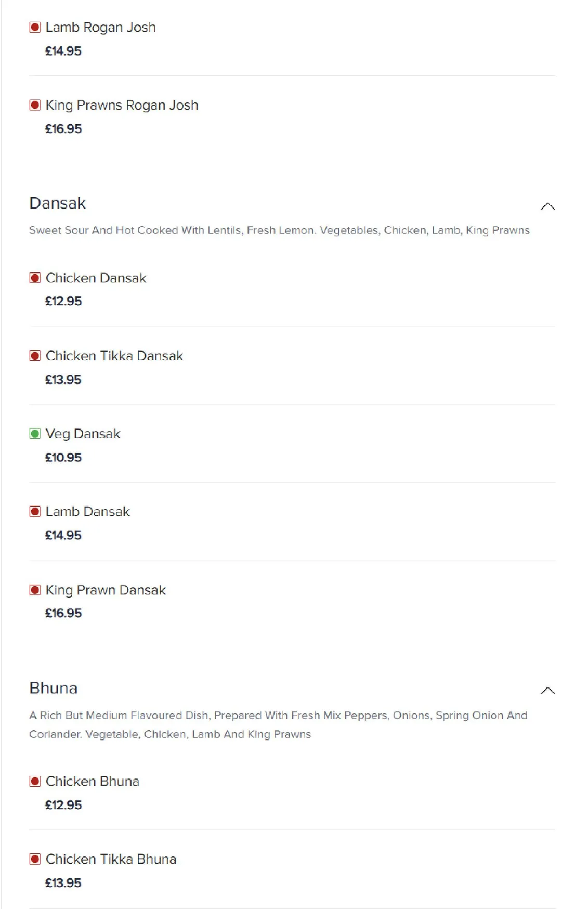
Task: Click the non-veg icon beside Chicken Bhuna
Action: point(35,781)
